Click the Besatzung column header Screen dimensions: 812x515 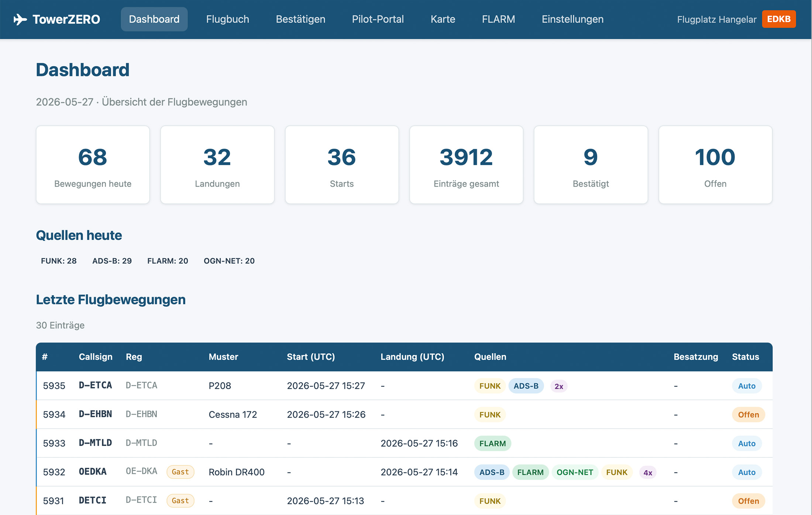pyautogui.click(x=696, y=357)
